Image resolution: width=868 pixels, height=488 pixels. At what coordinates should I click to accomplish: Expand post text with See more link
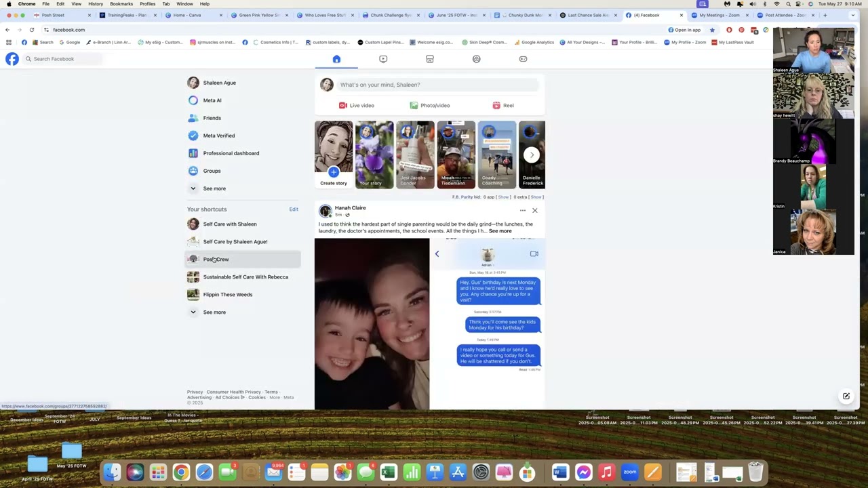(x=500, y=231)
